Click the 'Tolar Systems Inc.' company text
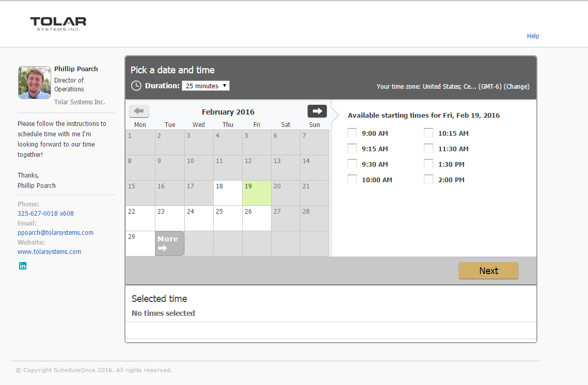The height and width of the screenshot is (385, 588). [80, 102]
